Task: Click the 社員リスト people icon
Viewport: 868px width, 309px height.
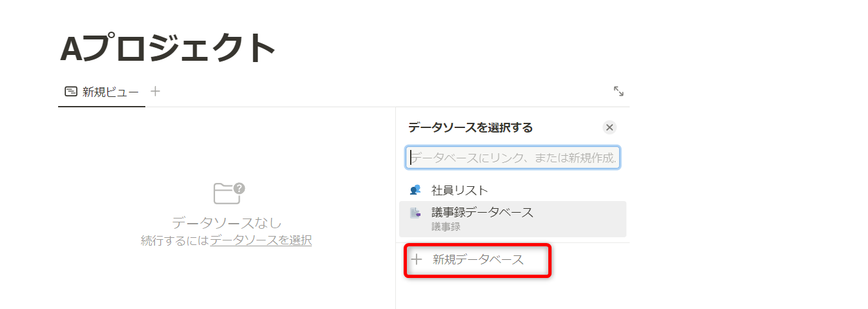Action: coord(415,190)
